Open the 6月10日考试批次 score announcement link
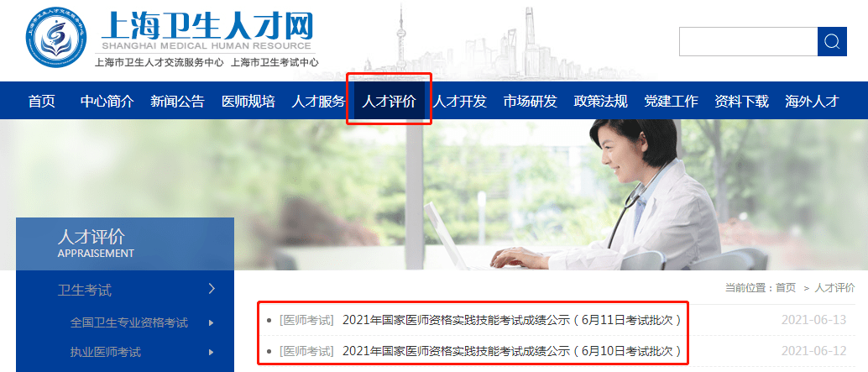The width and height of the screenshot is (868, 372). point(512,351)
